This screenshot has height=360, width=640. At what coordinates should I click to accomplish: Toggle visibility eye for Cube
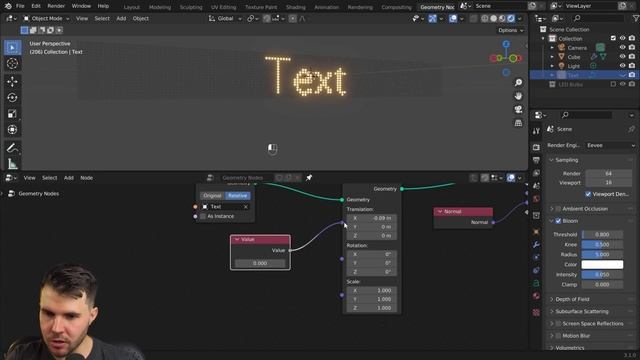[622, 56]
